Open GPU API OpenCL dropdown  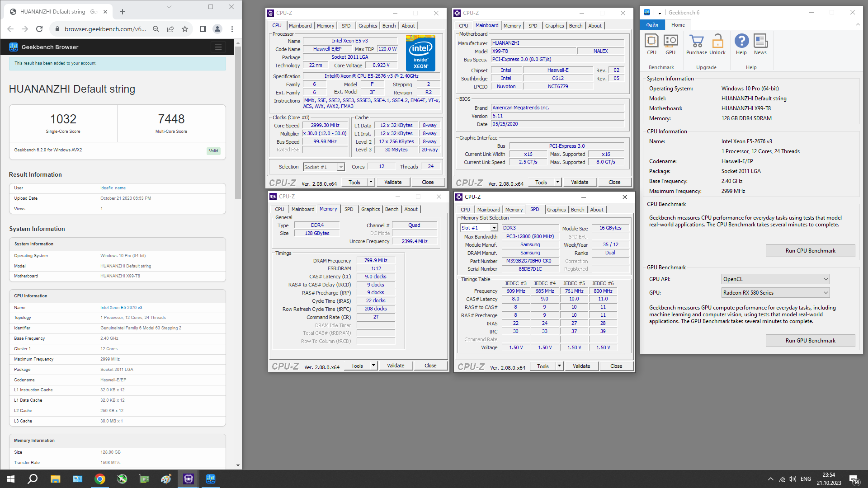point(775,279)
